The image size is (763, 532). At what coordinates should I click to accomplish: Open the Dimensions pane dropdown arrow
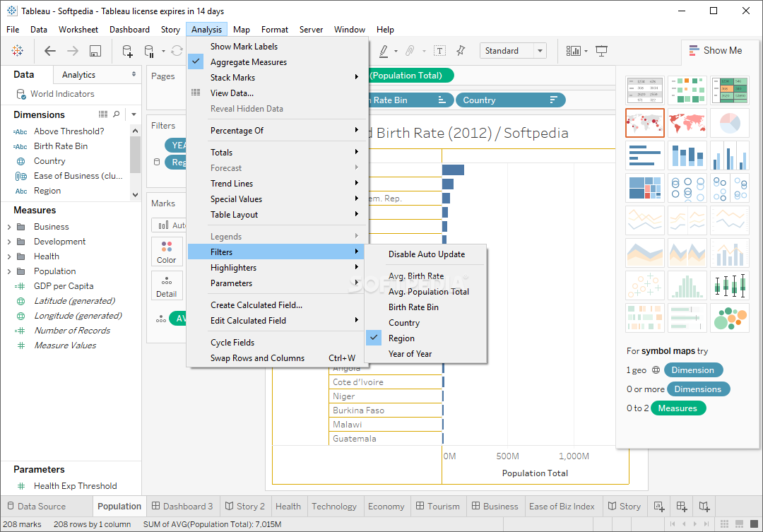click(x=134, y=114)
